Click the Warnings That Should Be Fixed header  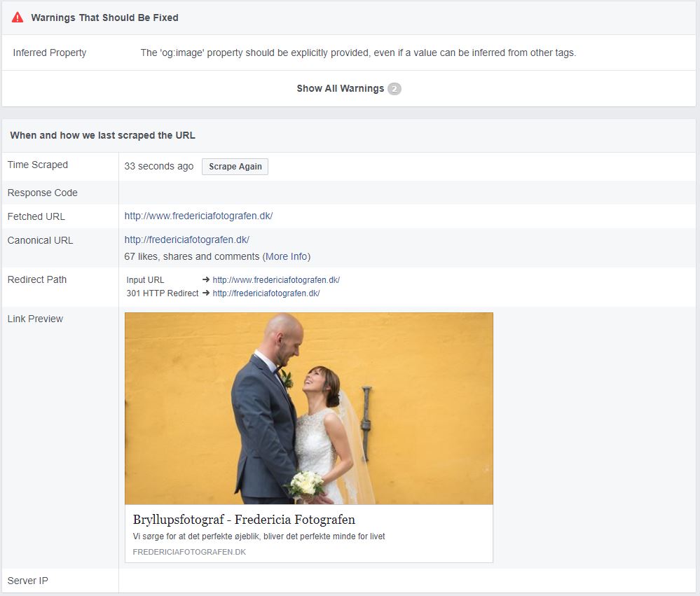tap(104, 18)
